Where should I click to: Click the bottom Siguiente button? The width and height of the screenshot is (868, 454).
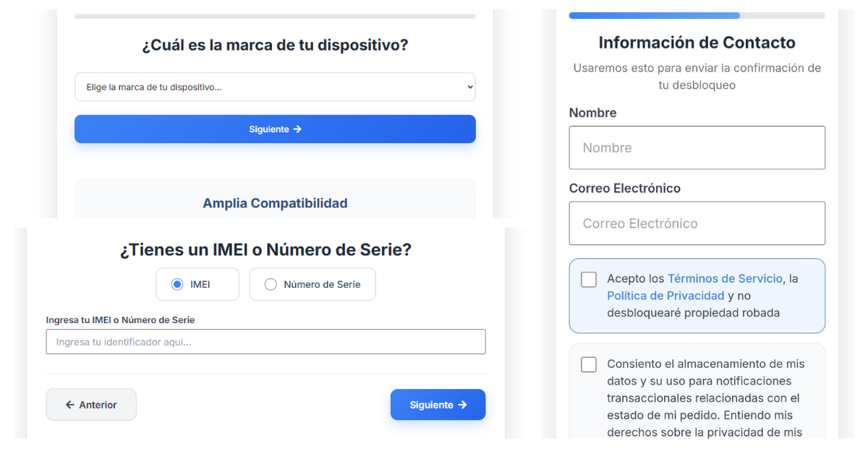click(x=438, y=404)
